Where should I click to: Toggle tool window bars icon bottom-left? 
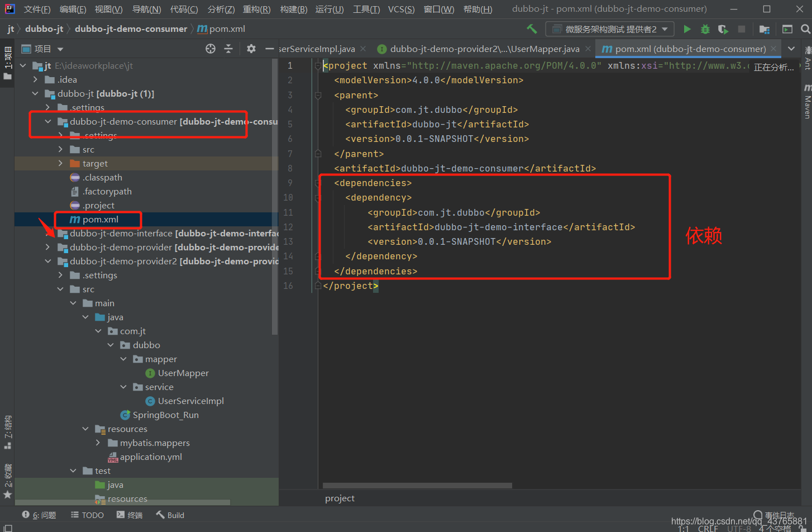pyautogui.click(x=7, y=528)
